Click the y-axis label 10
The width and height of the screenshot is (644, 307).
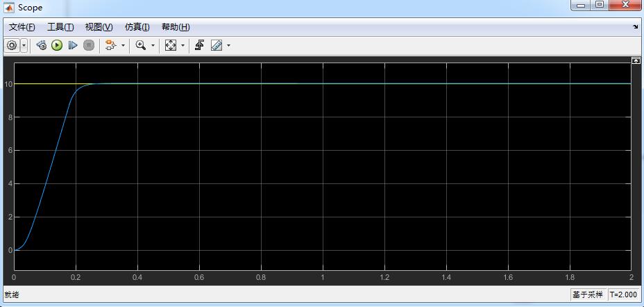8,84
